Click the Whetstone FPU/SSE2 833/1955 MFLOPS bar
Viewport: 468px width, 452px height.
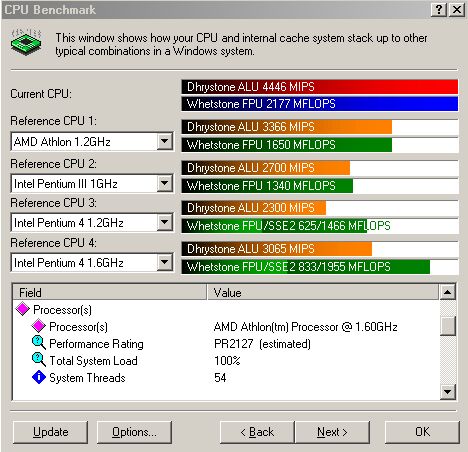(306, 267)
